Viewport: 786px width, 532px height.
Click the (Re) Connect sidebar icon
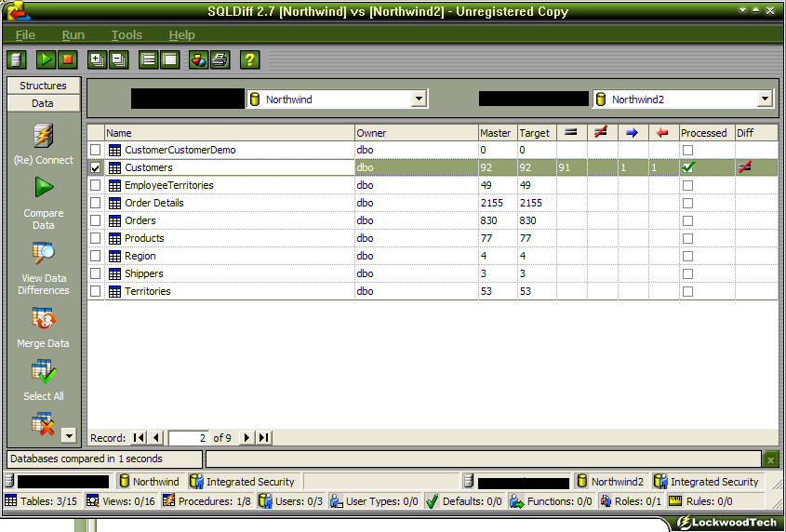[44, 136]
